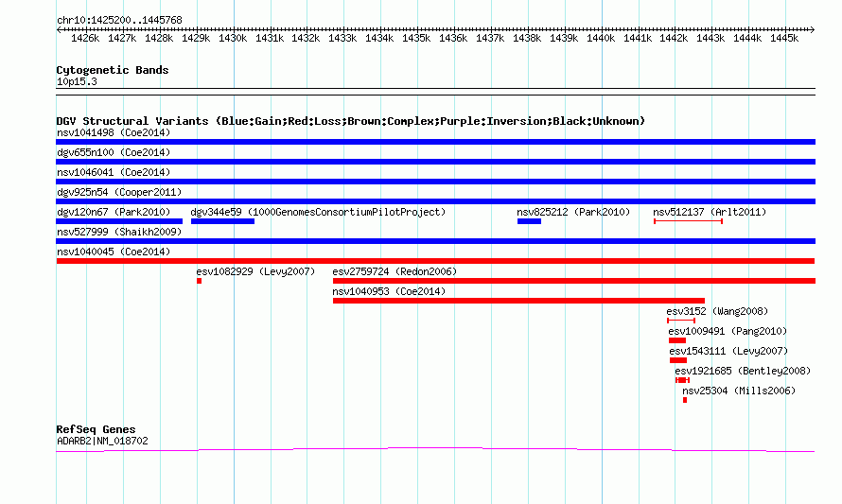Open variant nsv825212 (Park2010) label
This screenshot has height=504, width=842.
click(x=573, y=212)
